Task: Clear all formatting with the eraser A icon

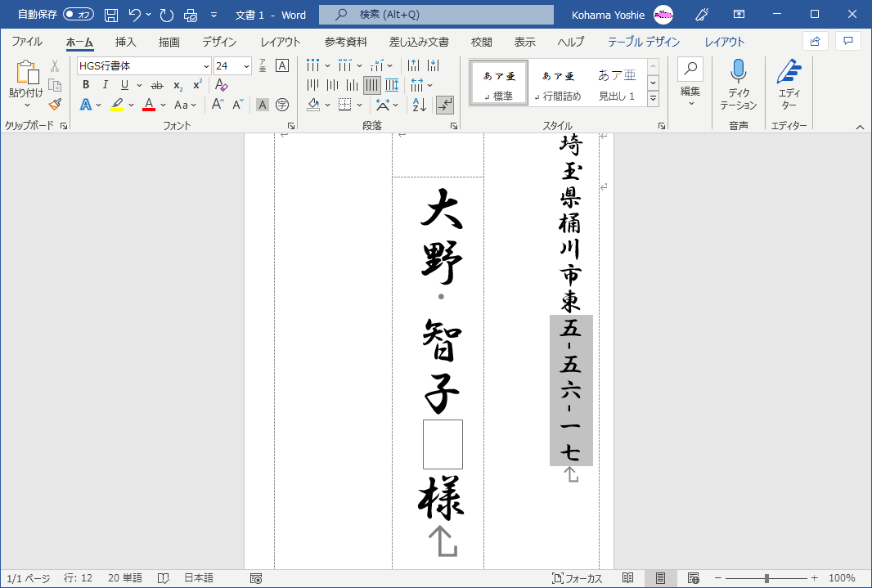Action: click(222, 85)
